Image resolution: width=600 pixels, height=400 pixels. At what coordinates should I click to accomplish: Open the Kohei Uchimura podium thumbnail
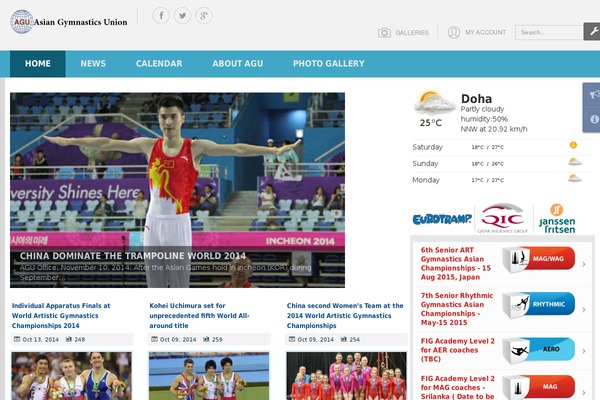[209, 376]
